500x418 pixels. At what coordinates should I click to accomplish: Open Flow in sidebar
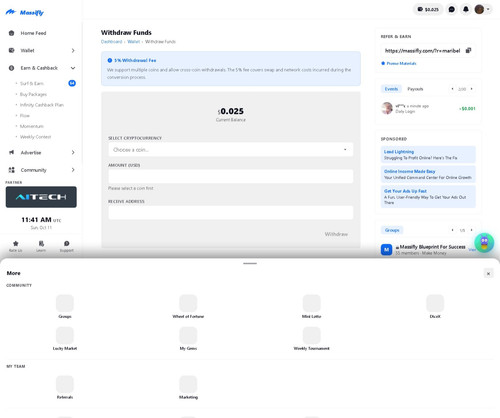click(25, 115)
